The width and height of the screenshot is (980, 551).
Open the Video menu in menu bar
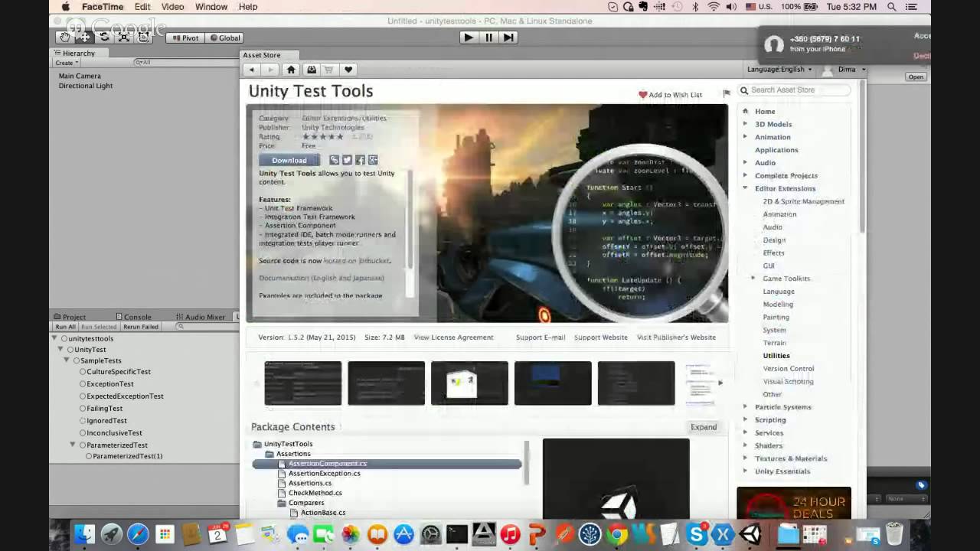(x=172, y=7)
